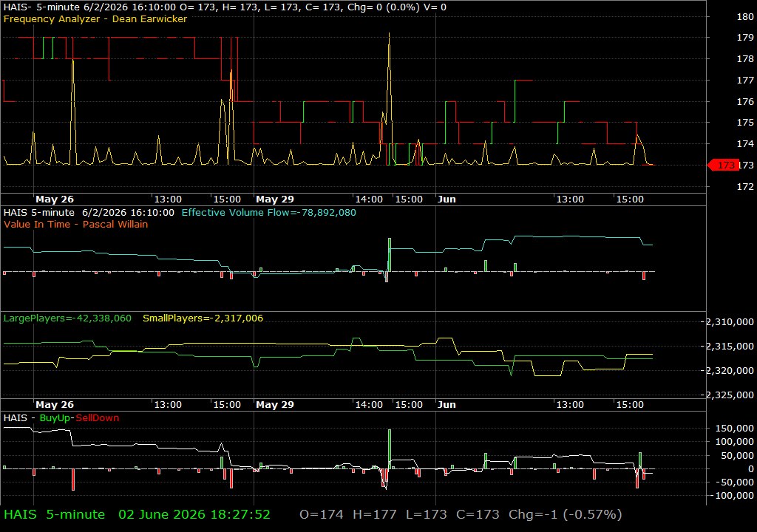Click 150,000 on BuyUp-SellDown axis
757x532 pixels.
coord(734,429)
